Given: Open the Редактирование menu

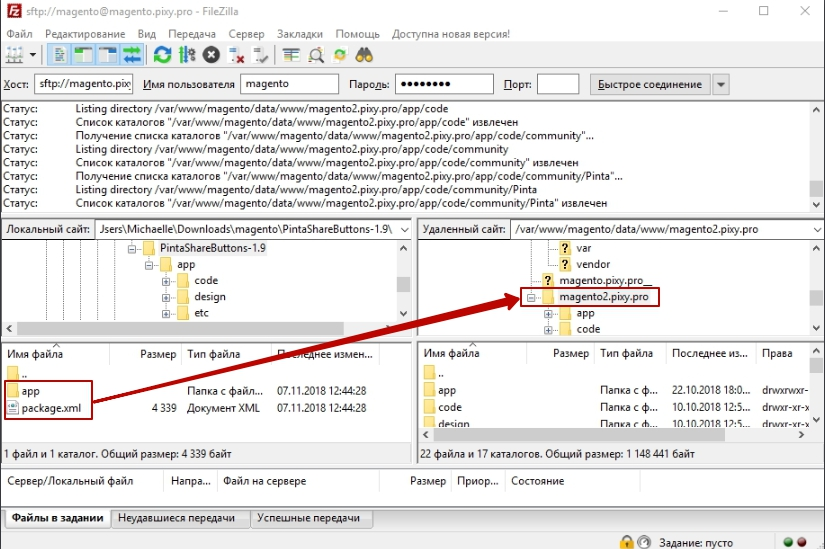Looking at the screenshot, I should pyautogui.click(x=85, y=34).
